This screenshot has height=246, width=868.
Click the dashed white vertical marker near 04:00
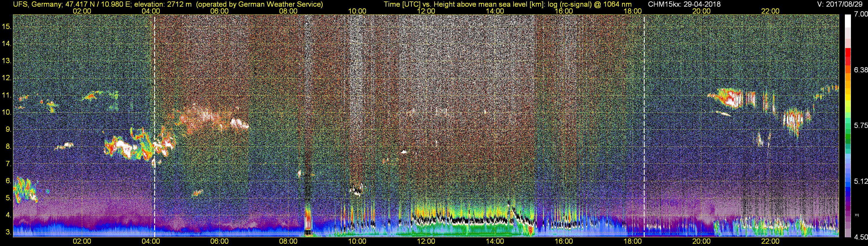154,126
